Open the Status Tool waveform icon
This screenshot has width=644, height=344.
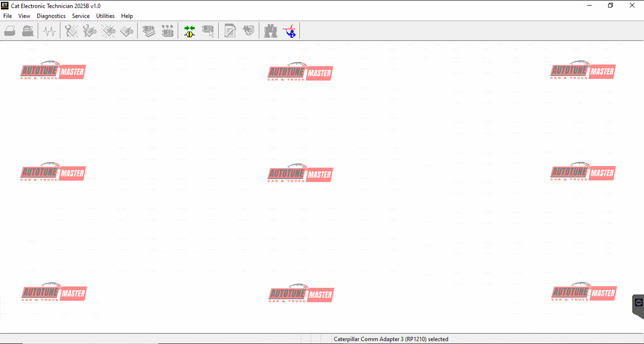[x=49, y=31]
